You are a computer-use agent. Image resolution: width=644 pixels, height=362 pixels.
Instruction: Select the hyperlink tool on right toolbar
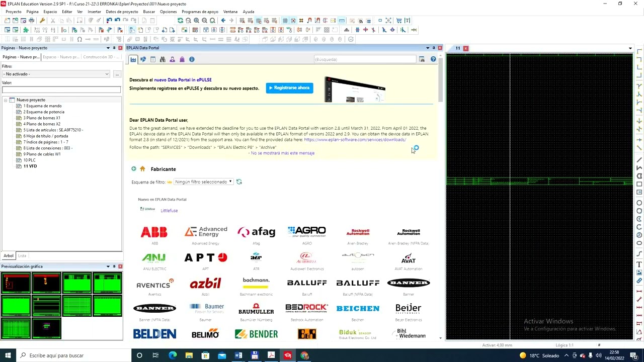click(x=639, y=281)
